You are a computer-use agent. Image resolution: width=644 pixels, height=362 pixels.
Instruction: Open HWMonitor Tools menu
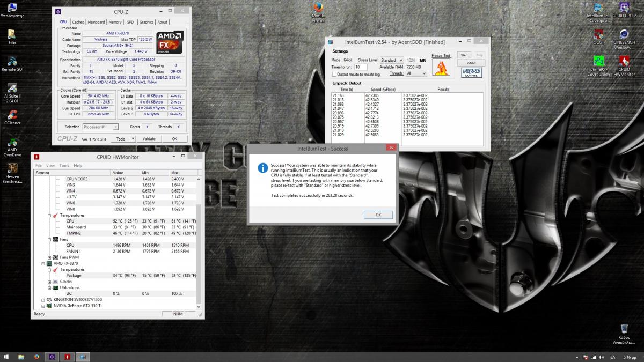click(x=64, y=166)
